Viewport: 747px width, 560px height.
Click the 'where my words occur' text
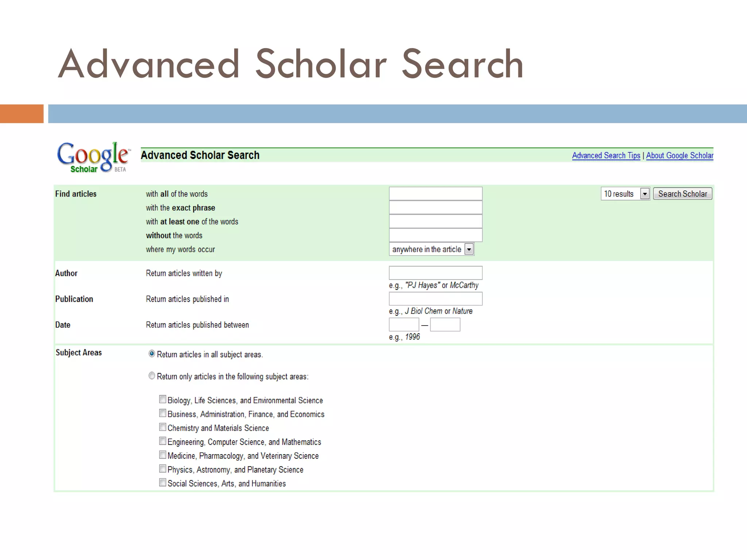[x=181, y=249]
